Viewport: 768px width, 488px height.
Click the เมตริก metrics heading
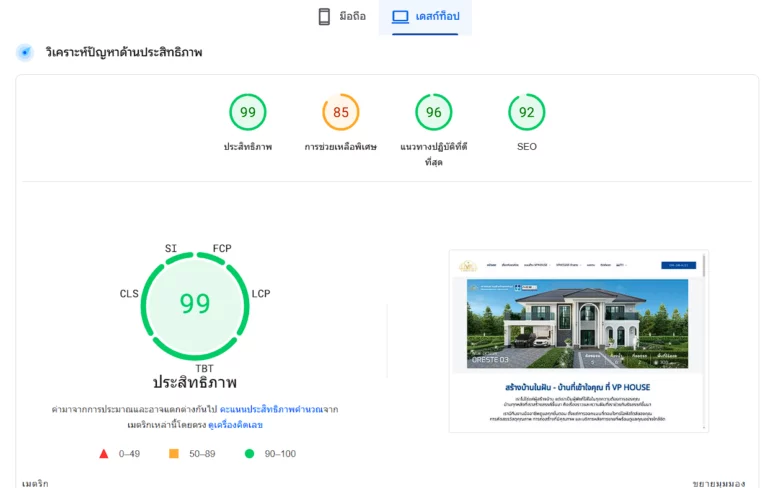click(35, 484)
